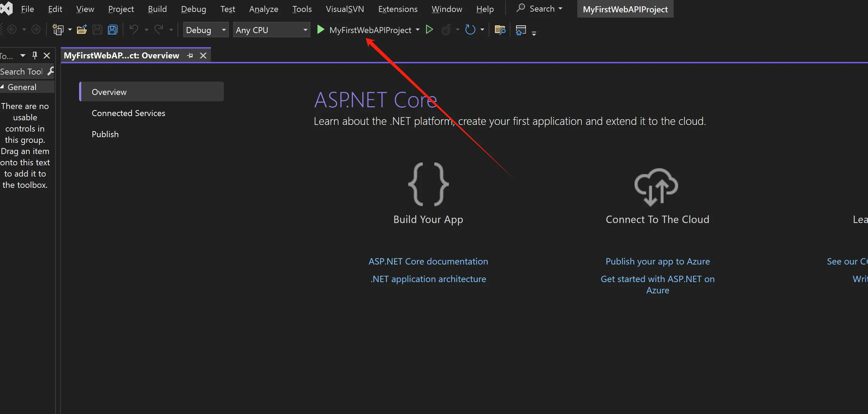Expand the dropdown next to restart icon
This screenshot has width=868, height=414.
(x=482, y=30)
